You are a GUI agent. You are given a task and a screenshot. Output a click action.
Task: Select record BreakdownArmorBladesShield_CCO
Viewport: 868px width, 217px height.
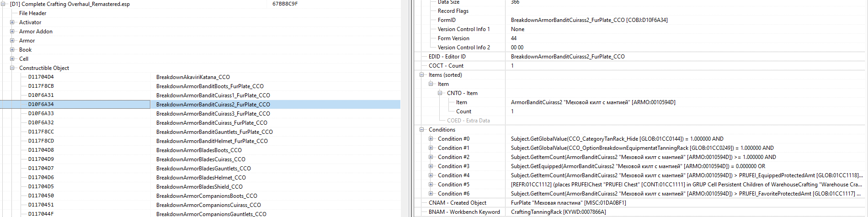click(199, 187)
